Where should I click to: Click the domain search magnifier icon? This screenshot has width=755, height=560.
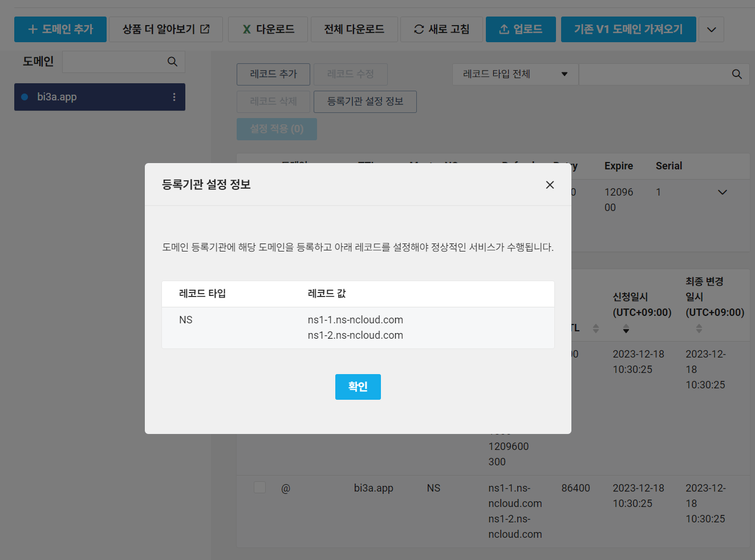click(x=172, y=61)
